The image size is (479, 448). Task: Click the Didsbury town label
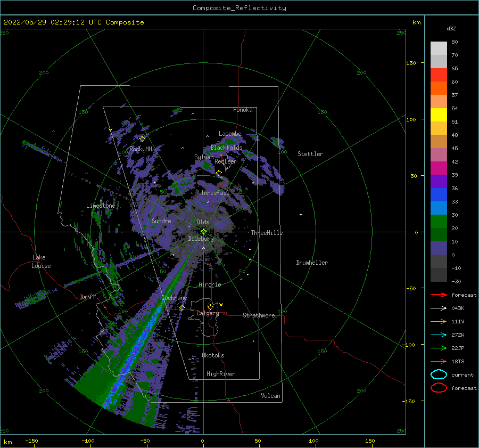coord(201,239)
